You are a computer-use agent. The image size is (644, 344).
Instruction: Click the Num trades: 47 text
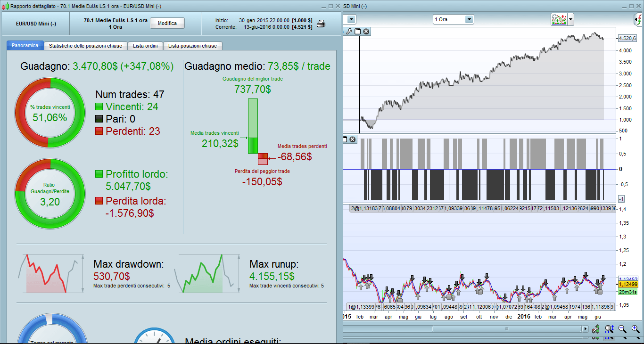click(x=130, y=95)
